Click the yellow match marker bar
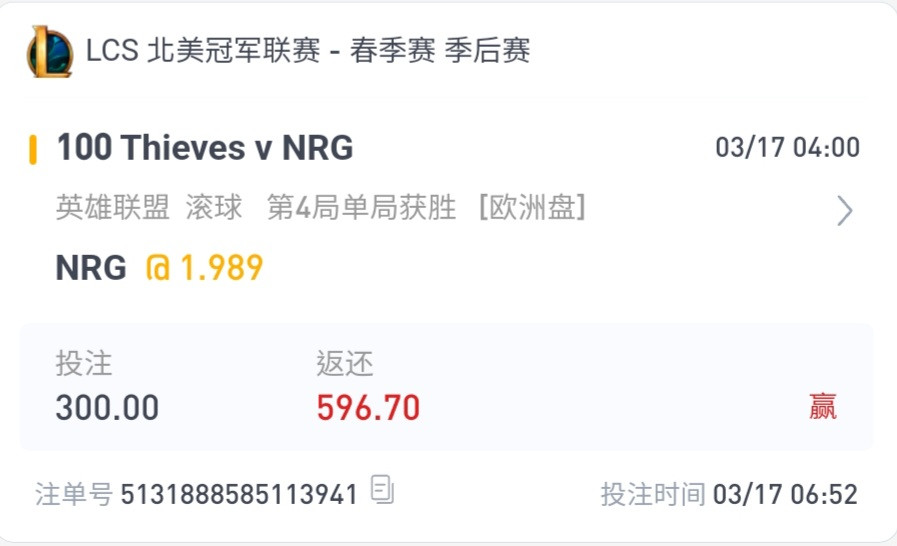The image size is (897, 546). 33,149
